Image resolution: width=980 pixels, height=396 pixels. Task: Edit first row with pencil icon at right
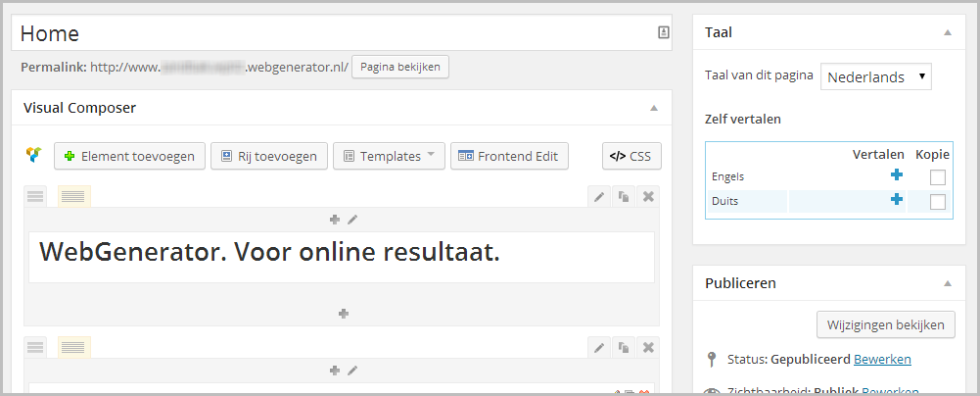(x=599, y=196)
